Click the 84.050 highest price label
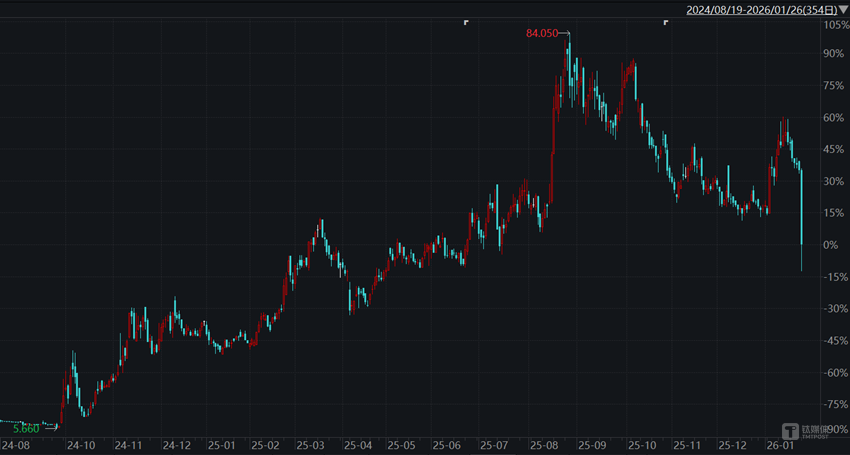 pos(541,33)
